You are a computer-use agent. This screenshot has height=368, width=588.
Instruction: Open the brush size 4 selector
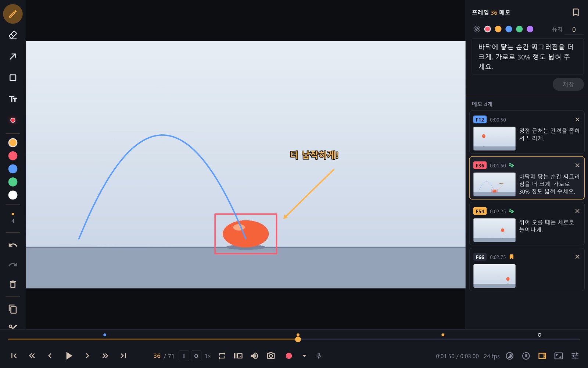[13, 217]
